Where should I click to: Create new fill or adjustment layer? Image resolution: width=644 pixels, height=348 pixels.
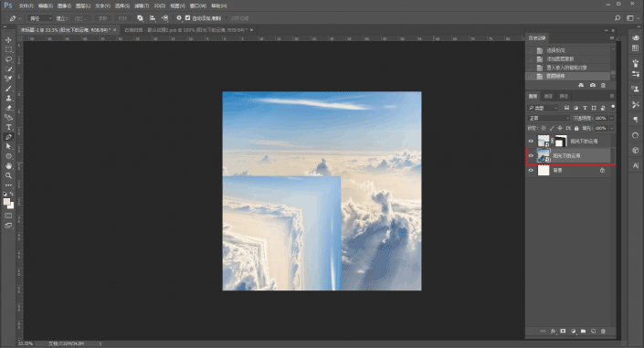574,331
